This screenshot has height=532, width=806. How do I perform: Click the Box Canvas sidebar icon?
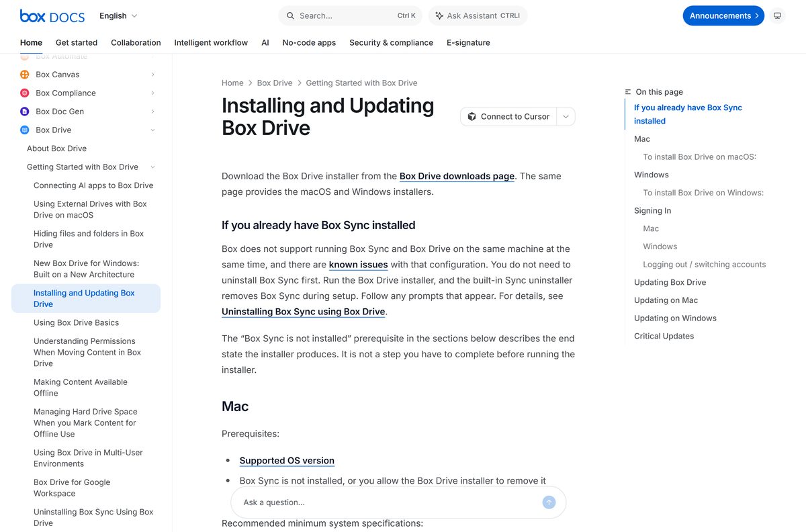[25, 75]
